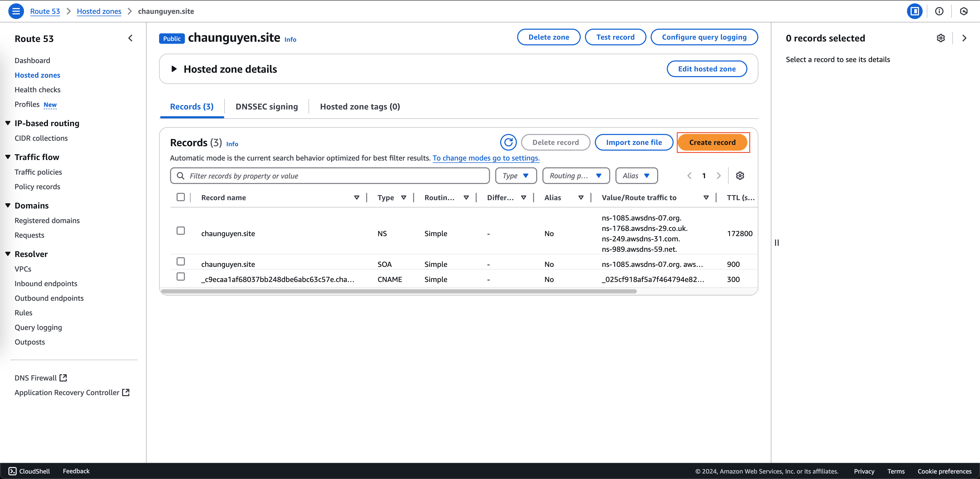Screen dimensions: 980x479
Task: Toggle the split panel layout icon
Action: [915, 11]
